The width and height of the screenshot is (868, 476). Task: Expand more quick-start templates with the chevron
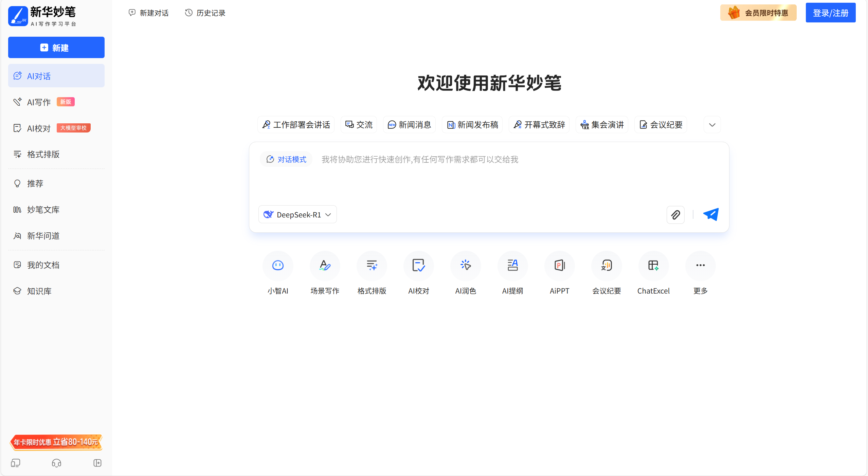[x=712, y=124]
